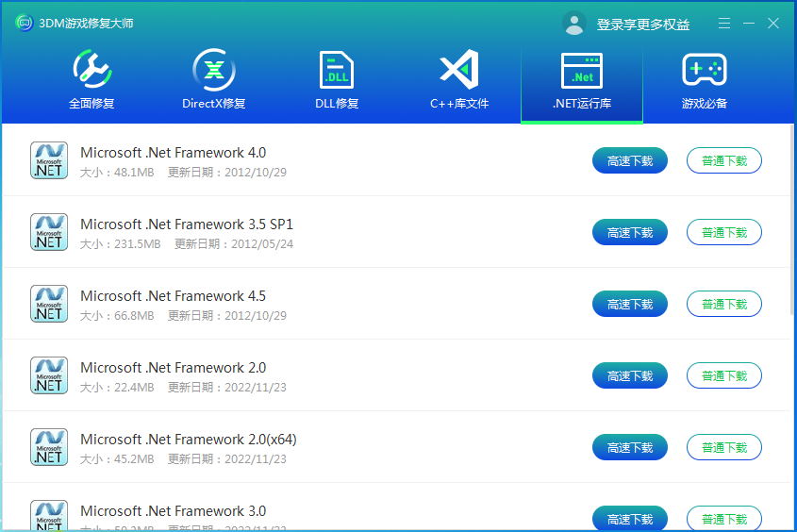This screenshot has height=532, width=797.
Task: Click the user avatar icon
Action: click(574, 24)
